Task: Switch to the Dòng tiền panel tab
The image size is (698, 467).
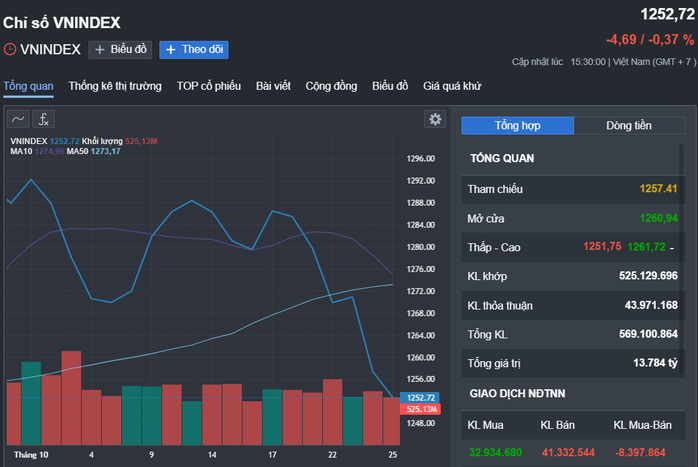Action: pos(629,126)
